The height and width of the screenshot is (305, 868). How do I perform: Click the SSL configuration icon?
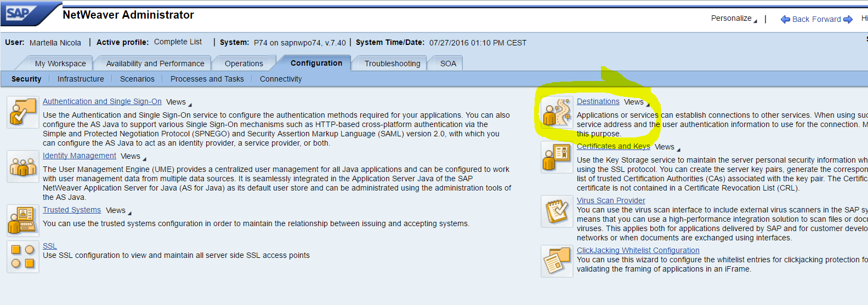(x=23, y=257)
